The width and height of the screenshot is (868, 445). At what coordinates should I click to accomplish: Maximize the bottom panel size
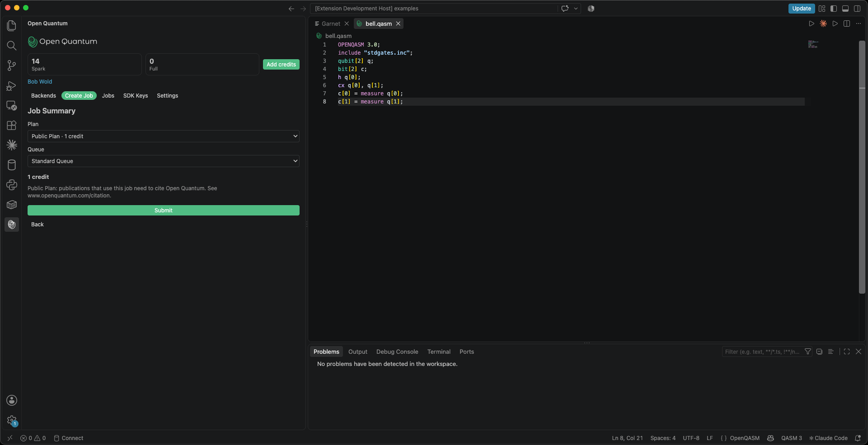click(x=847, y=352)
